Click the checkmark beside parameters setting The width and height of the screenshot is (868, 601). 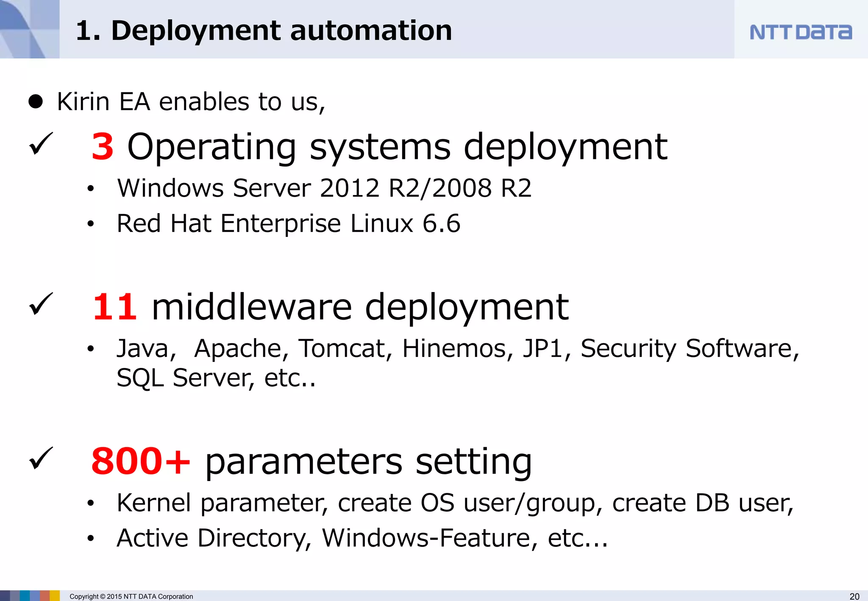tap(41, 458)
